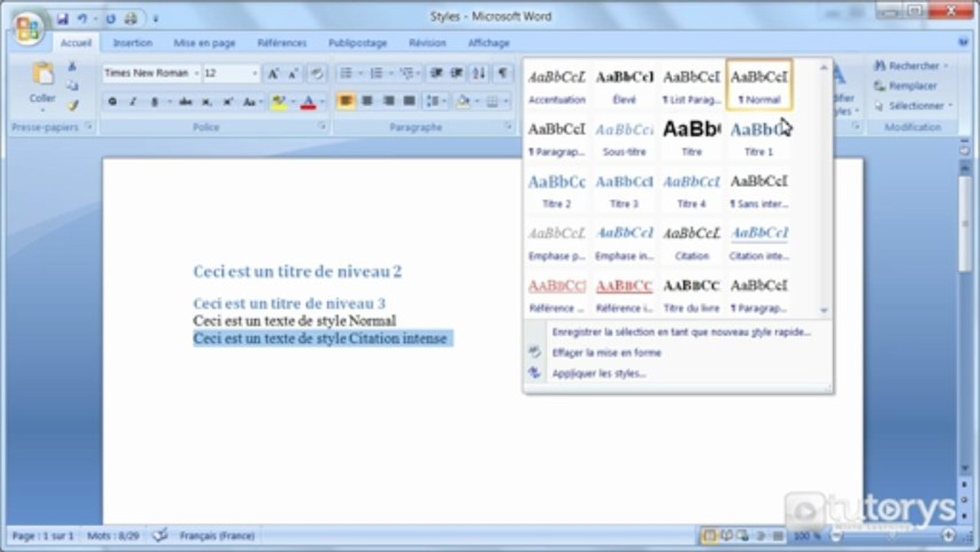Expand the Paragraphe dialog launcher

508,127
